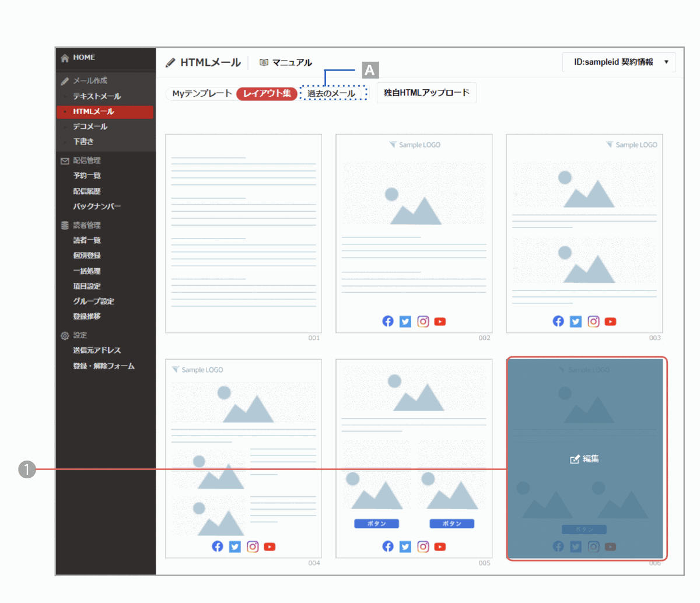Open 予約一覧 in the sidebar

(87, 176)
